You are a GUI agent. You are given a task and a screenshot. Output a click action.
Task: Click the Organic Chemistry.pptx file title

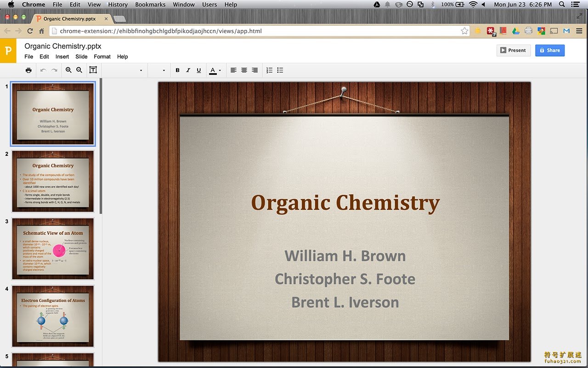63,46
